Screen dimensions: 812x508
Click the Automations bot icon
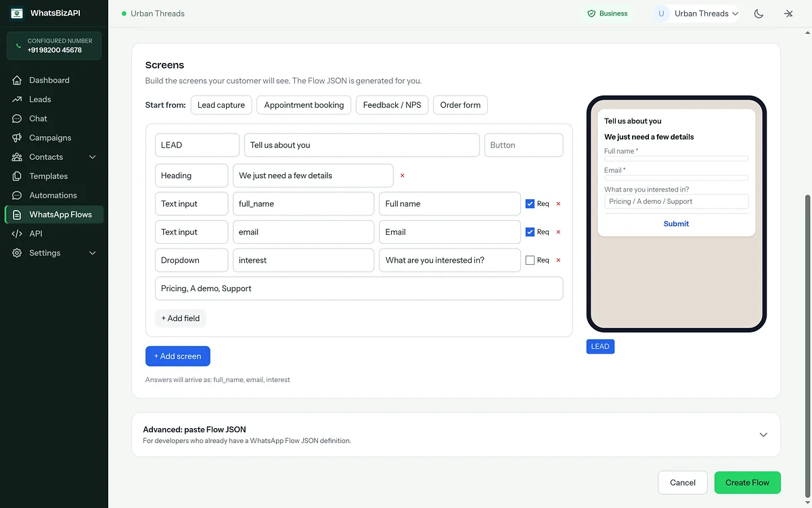click(x=17, y=195)
